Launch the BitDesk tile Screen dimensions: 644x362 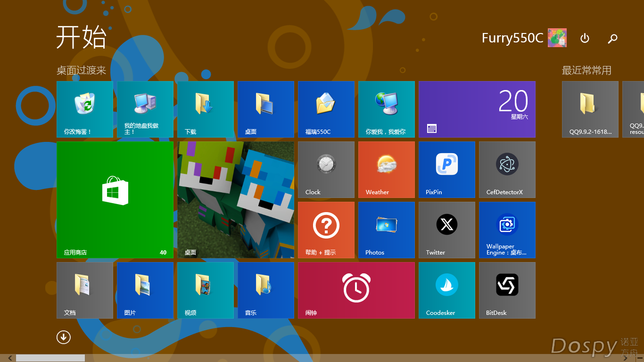(x=507, y=290)
